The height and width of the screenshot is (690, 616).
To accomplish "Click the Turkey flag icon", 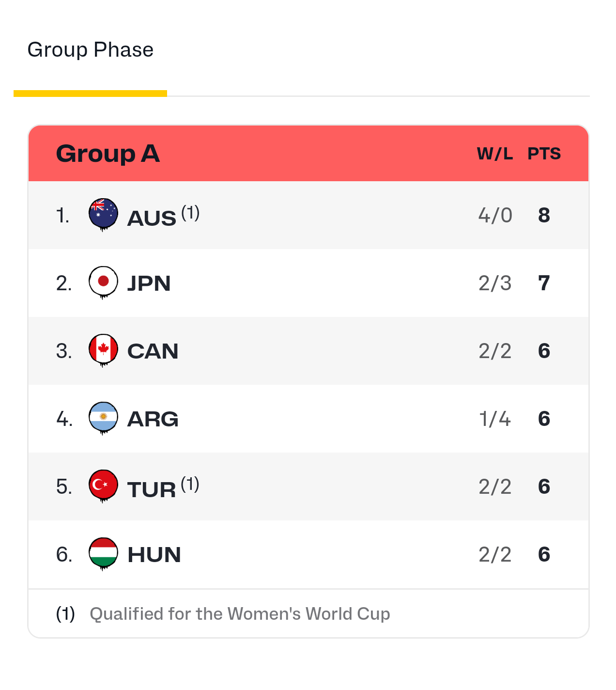I will click(x=103, y=485).
